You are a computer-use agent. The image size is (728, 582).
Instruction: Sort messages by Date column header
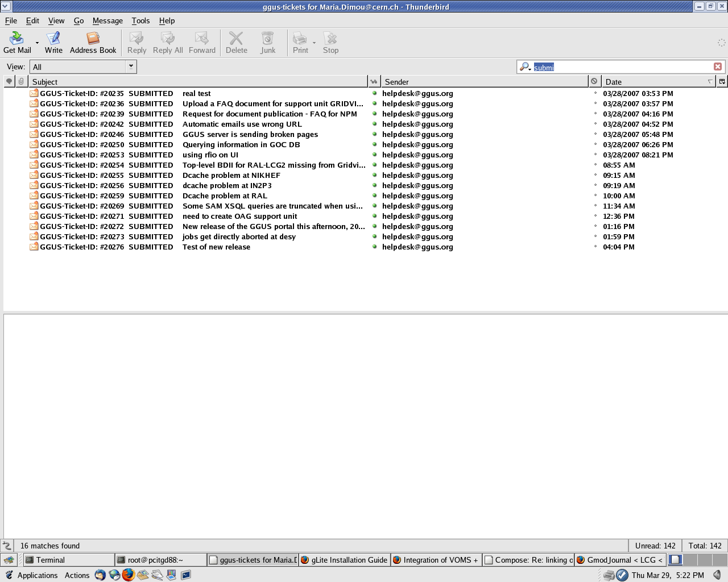(x=654, y=81)
